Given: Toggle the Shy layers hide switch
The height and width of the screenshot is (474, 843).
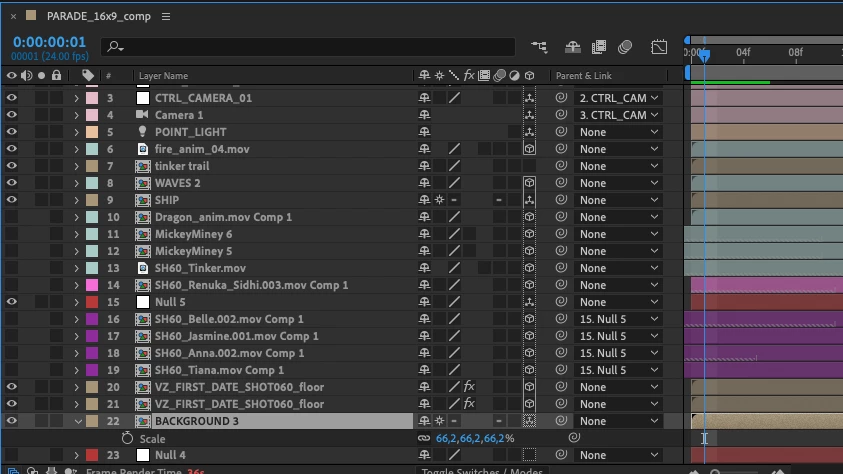Looking at the screenshot, I should [x=573, y=47].
